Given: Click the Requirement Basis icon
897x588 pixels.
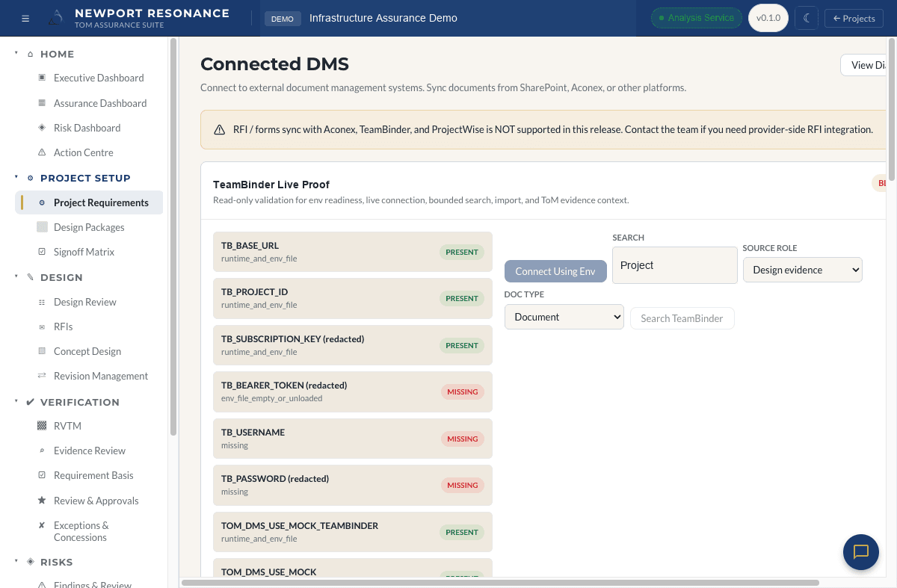Looking at the screenshot, I should (x=42, y=475).
